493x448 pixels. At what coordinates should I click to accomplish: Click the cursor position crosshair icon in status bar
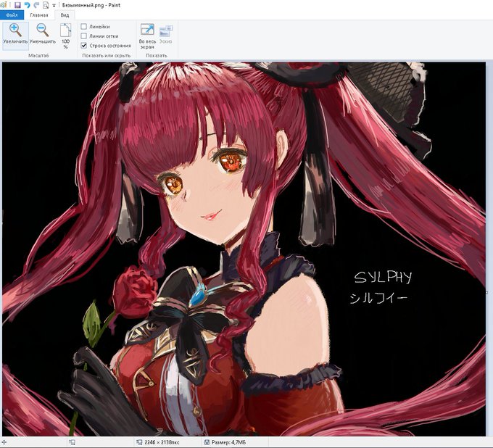[3, 442]
